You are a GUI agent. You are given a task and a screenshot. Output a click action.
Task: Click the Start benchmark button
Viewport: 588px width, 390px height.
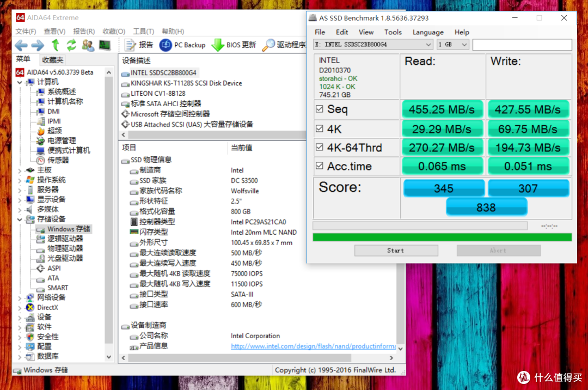point(396,251)
